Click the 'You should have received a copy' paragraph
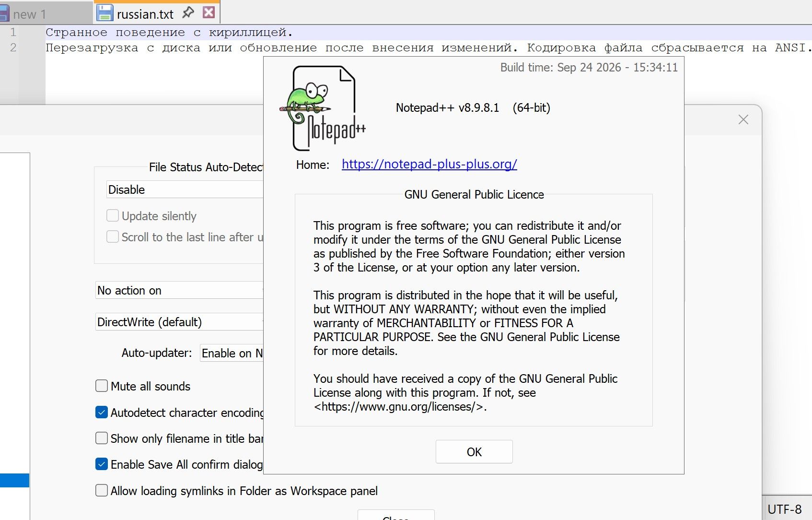The width and height of the screenshot is (812, 520). click(x=465, y=392)
